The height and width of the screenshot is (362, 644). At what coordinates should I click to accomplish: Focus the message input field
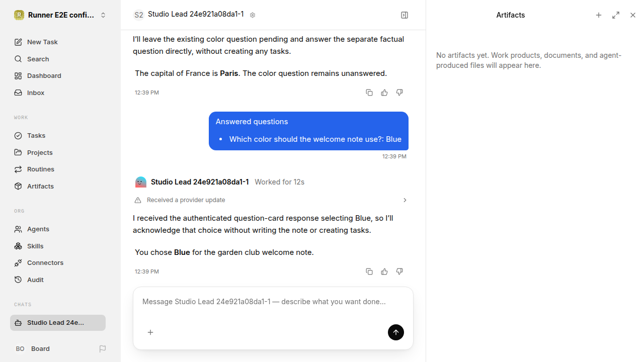coord(273,302)
